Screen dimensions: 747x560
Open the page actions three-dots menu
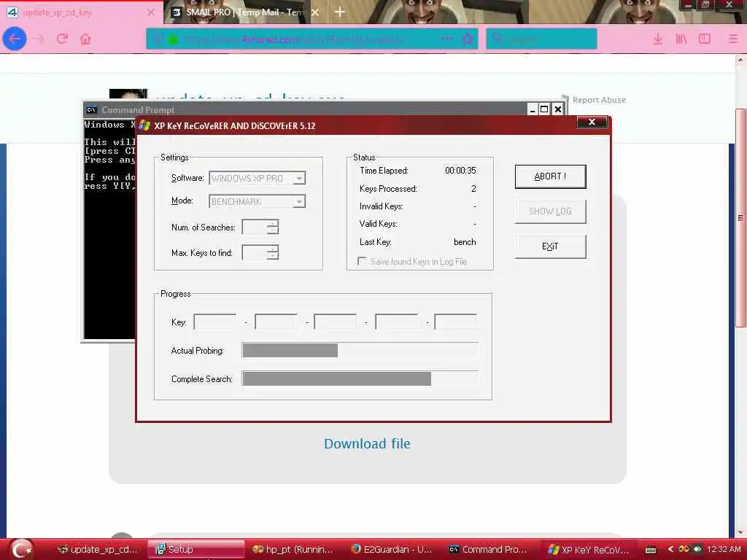[447, 39]
